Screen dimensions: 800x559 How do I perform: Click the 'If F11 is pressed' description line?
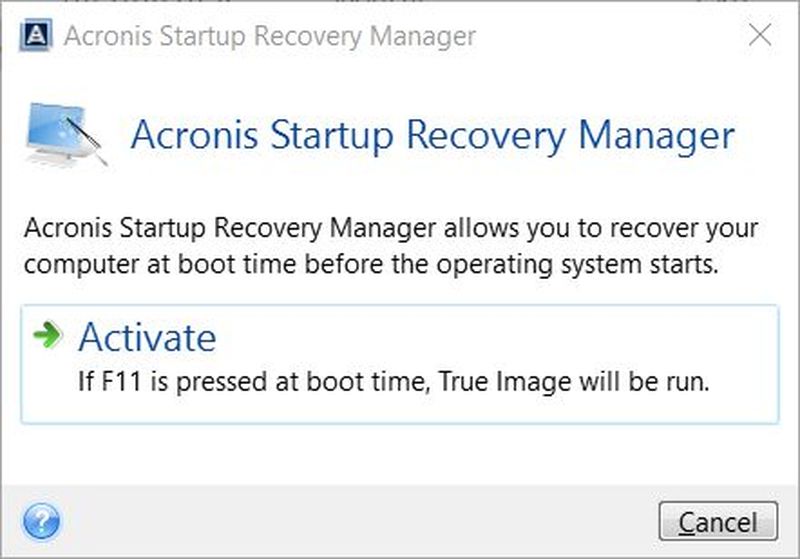click(x=393, y=382)
